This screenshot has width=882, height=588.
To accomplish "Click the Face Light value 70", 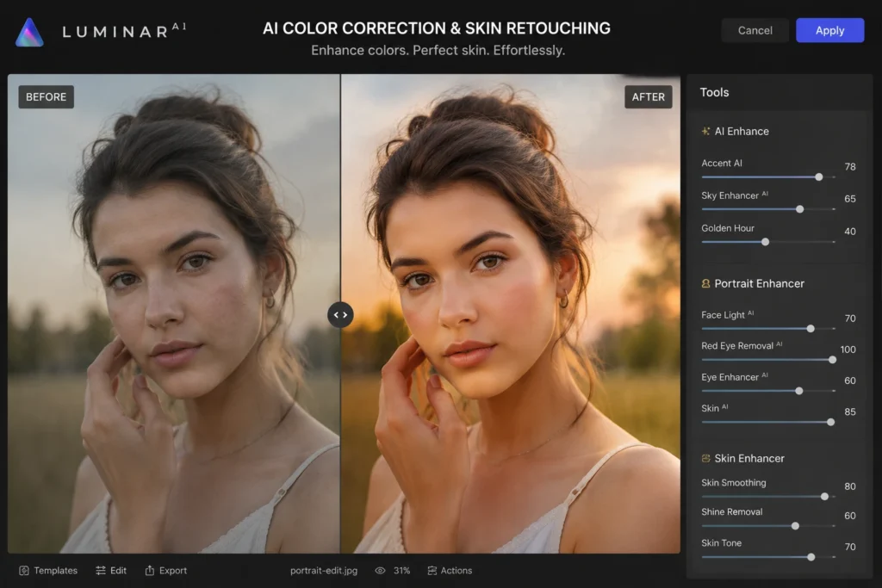I will (x=850, y=319).
